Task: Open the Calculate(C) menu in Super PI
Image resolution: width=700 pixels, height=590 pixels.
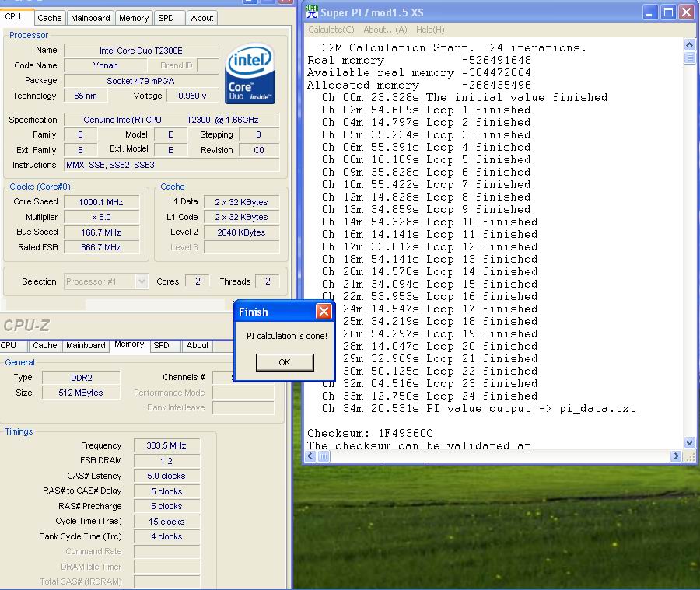Action: [x=331, y=30]
